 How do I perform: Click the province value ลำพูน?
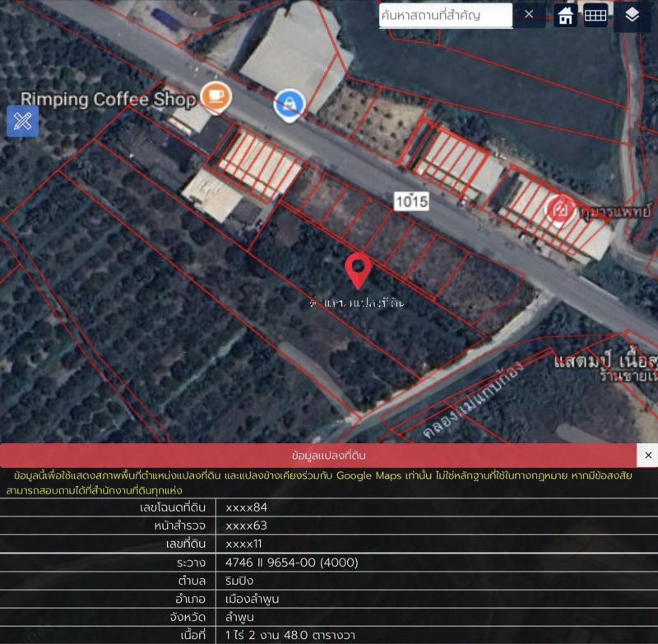(240, 617)
